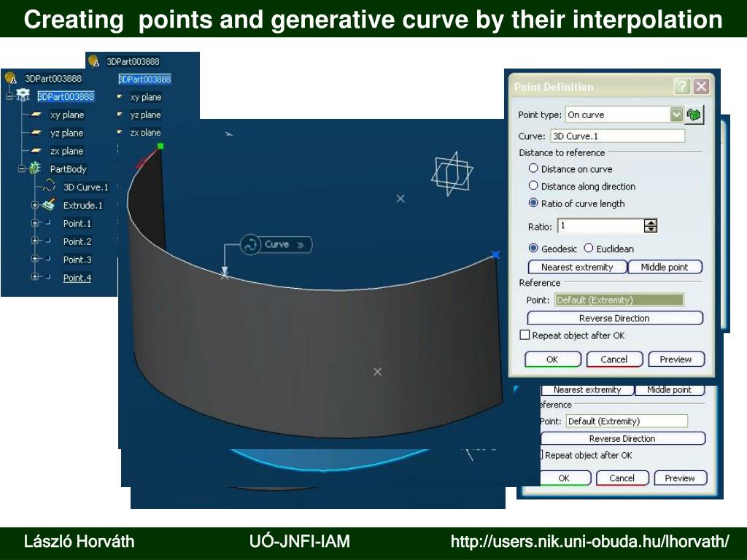The height and width of the screenshot is (560, 747).
Task: Click the Extrude.1 surface icon
Action: (x=49, y=204)
